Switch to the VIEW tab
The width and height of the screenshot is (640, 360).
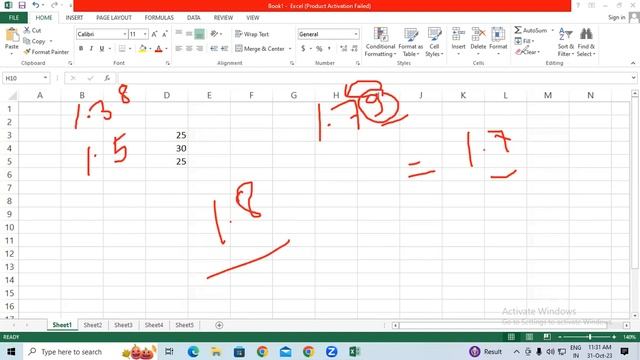253,18
